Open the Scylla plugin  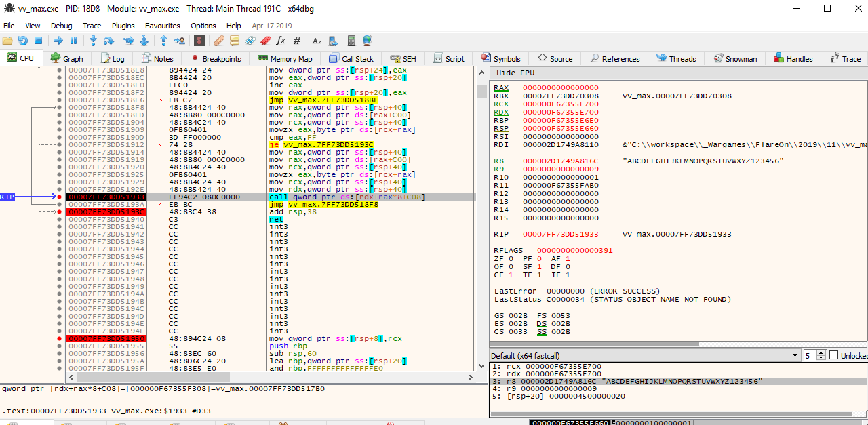(199, 41)
